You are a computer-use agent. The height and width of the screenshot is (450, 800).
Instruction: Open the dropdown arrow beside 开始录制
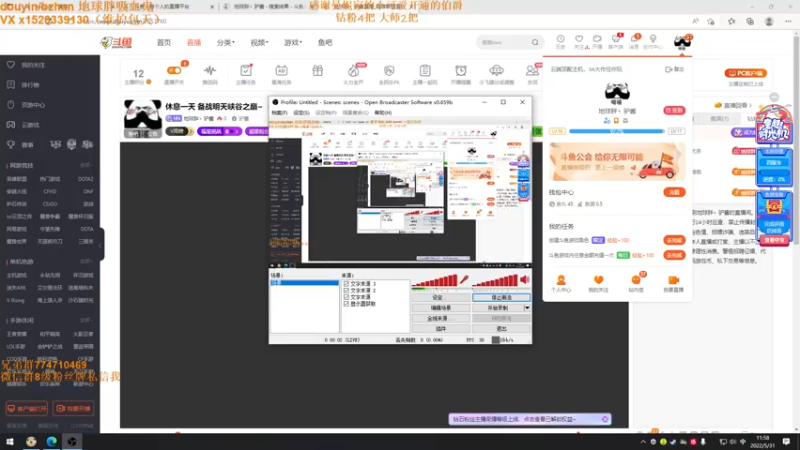527,308
